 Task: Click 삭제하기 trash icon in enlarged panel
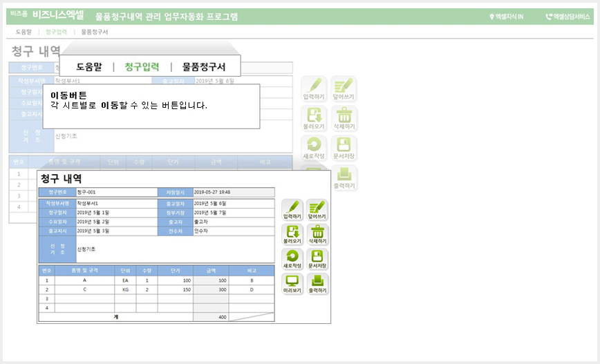(317, 234)
